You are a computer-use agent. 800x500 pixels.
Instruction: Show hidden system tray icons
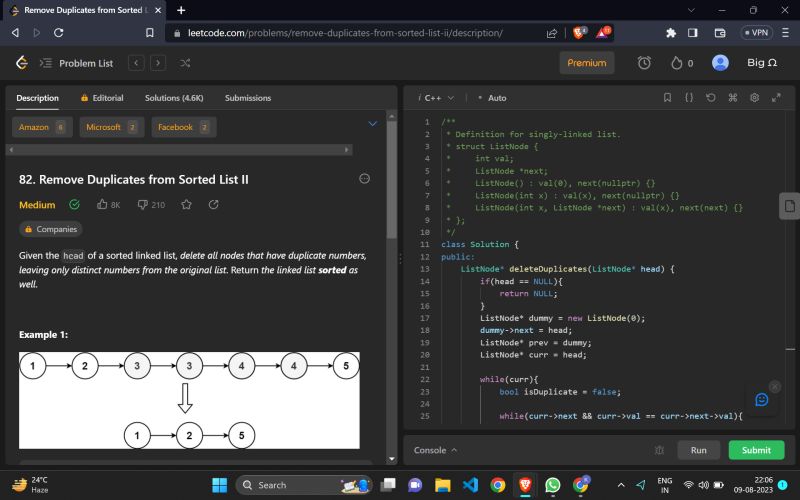click(621, 485)
